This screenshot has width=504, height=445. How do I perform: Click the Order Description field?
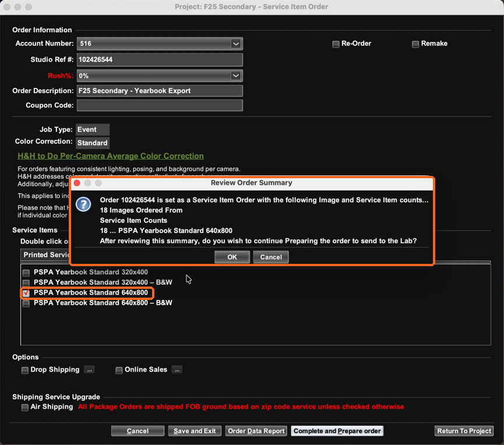pyautogui.click(x=160, y=91)
